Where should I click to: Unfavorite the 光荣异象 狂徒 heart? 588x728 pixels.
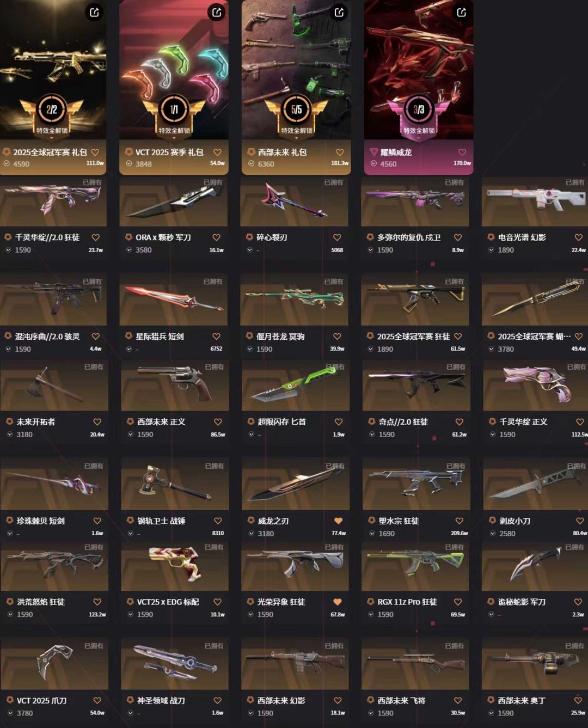pyautogui.click(x=338, y=602)
